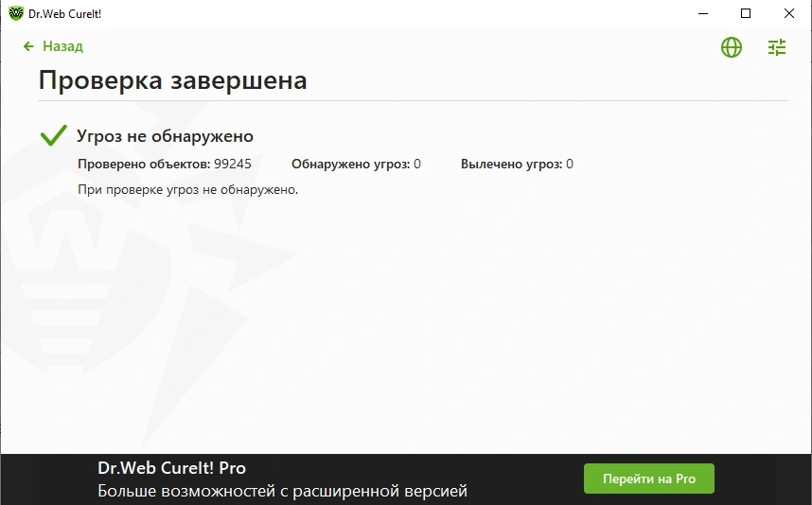812x505 pixels.
Task: Click the Перейти на Pro button
Action: tap(649, 479)
